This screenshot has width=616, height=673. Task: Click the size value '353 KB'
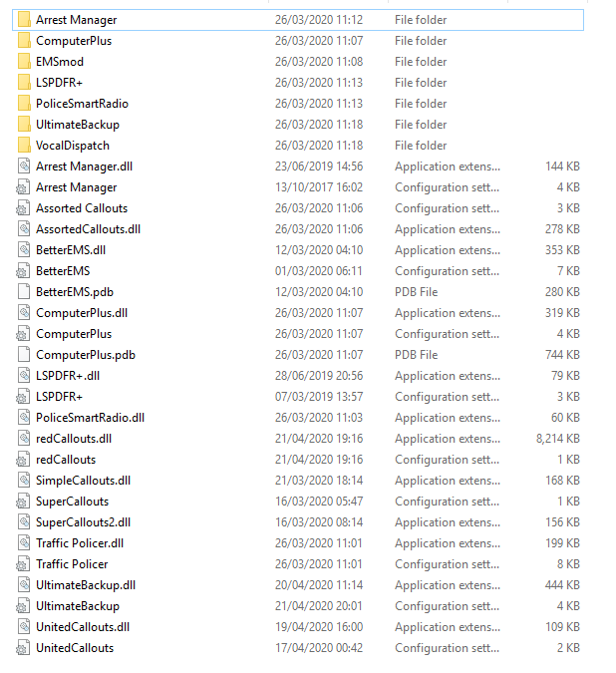coord(562,250)
